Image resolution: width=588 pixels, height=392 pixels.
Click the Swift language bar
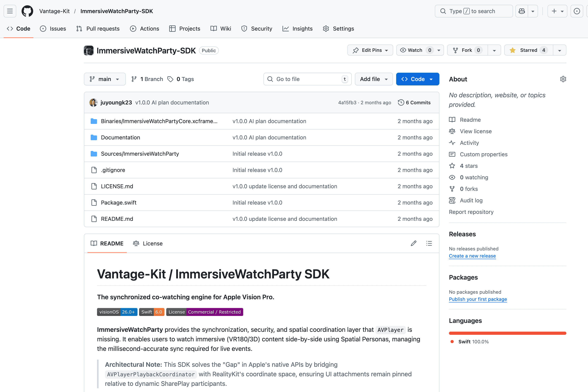pyautogui.click(x=507, y=333)
